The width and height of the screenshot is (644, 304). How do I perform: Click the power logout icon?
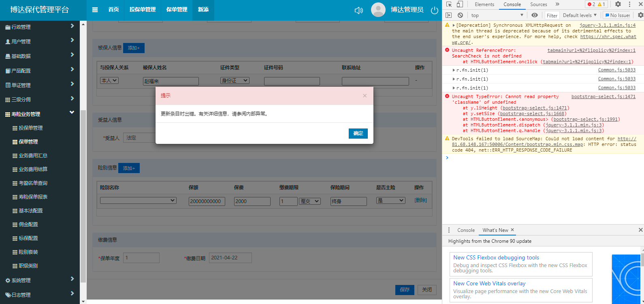pos(435,10)
